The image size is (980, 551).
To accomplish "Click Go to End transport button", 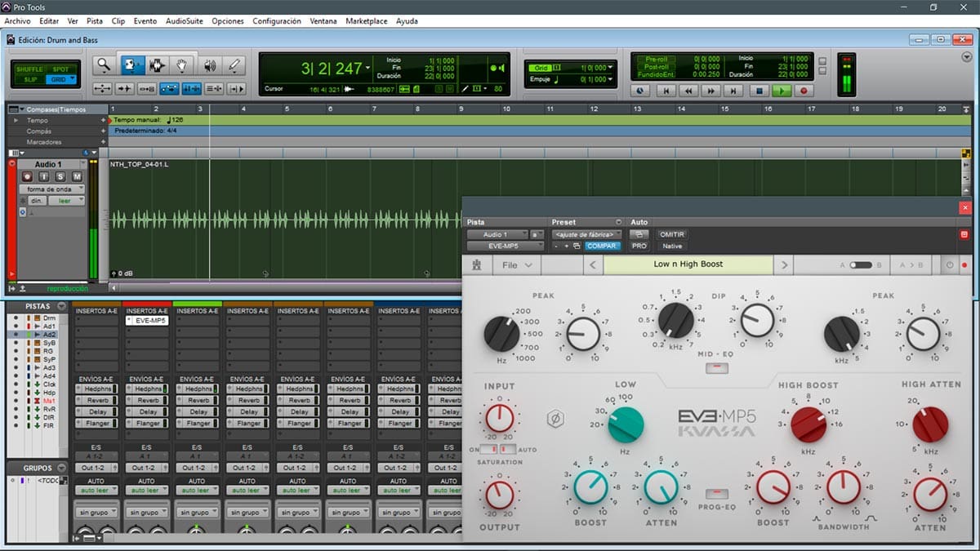I will pyautogui.click(x=735, y=91).
